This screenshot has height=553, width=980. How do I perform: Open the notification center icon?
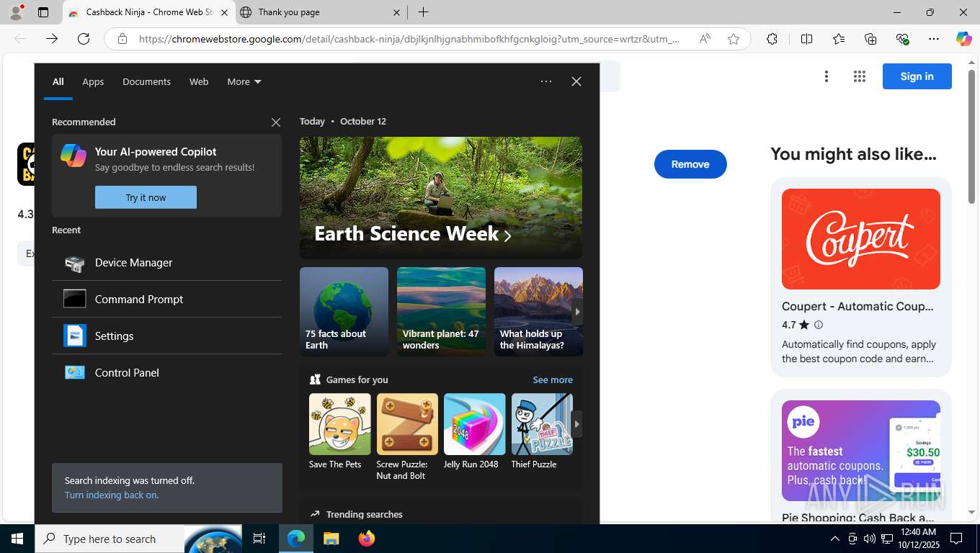(x=956, y=539)
